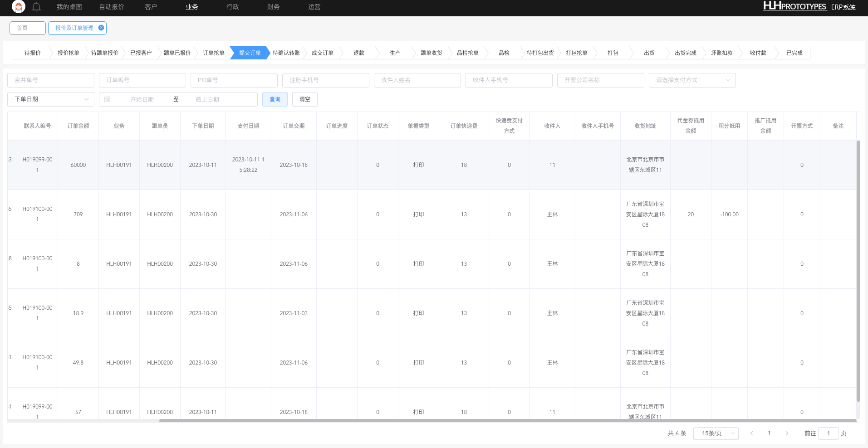Viewport: 868px width, 448px height.
Task: Click the vertical table scrollbar
Action: [858, 271]
